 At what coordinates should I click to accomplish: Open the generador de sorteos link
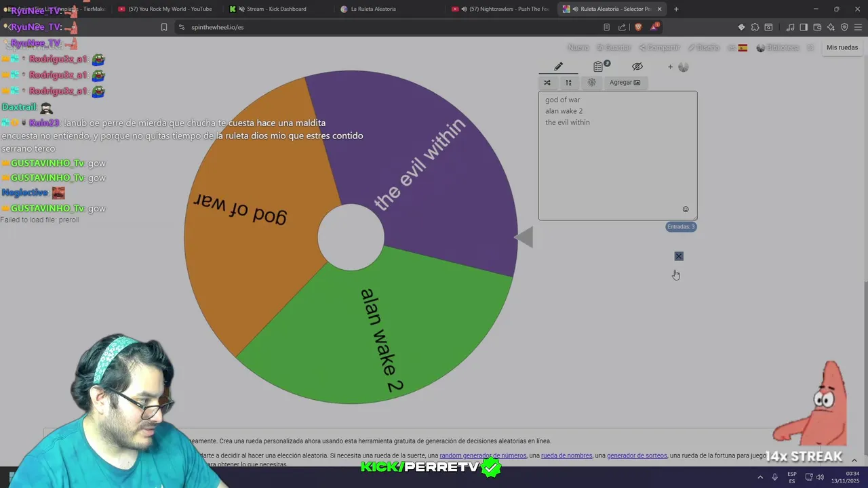(637, 455)
